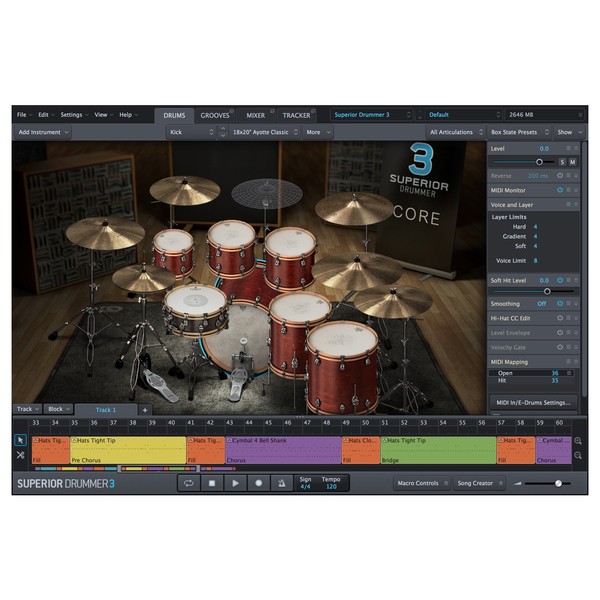Open the Song Creator panel

point(479,483)
